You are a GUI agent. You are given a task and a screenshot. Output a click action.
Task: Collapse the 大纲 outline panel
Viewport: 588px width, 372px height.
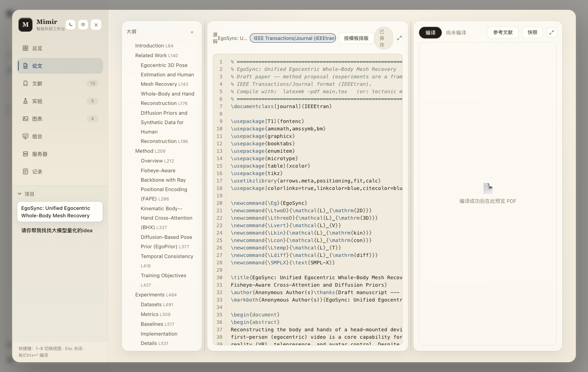coord(192,32)
